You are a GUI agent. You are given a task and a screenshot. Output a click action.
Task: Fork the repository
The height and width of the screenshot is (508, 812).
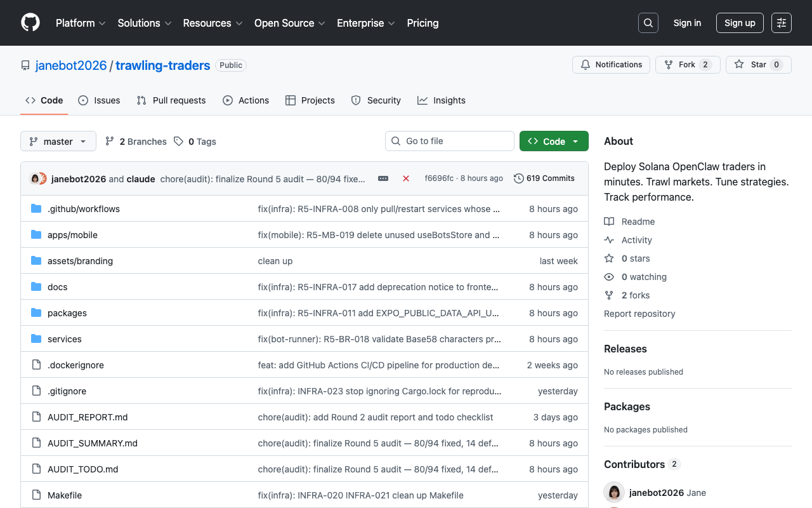pos(680,65)
